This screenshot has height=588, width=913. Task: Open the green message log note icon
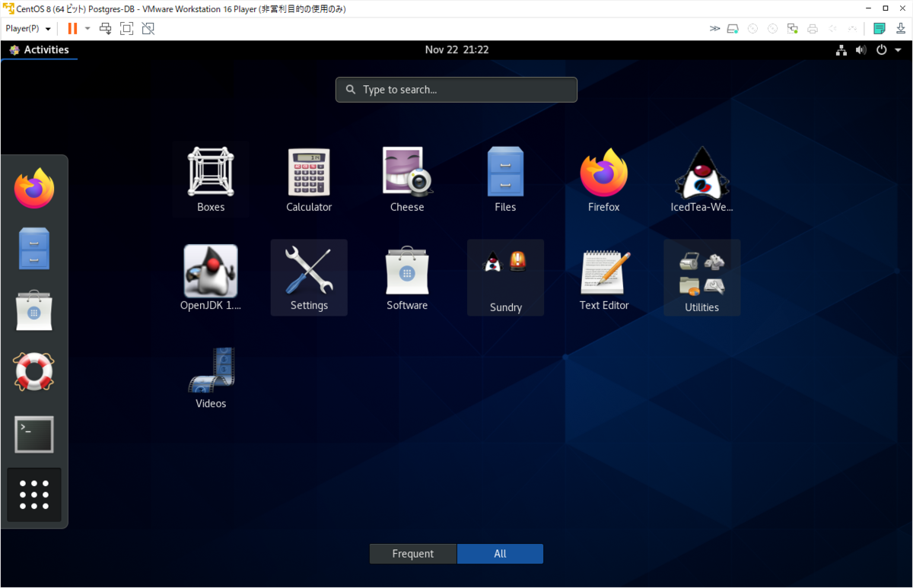point(880,28)
